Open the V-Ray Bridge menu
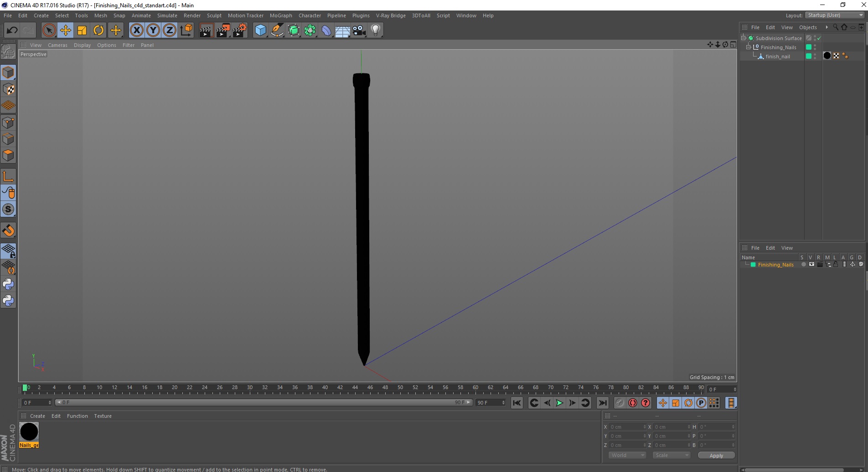868x472 pixels. click(391, 15)
